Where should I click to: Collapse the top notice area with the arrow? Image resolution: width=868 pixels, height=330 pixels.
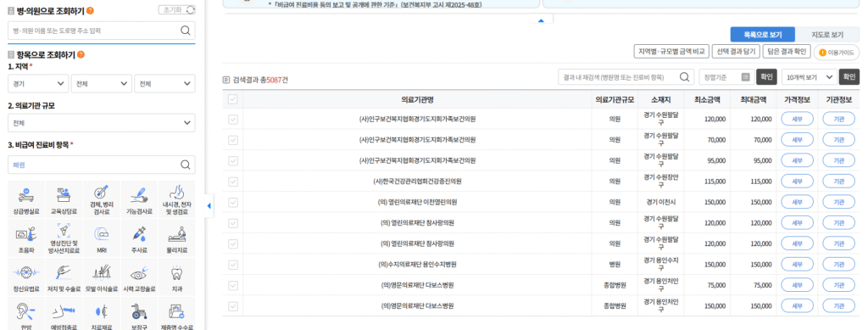(x=542, y=20)
